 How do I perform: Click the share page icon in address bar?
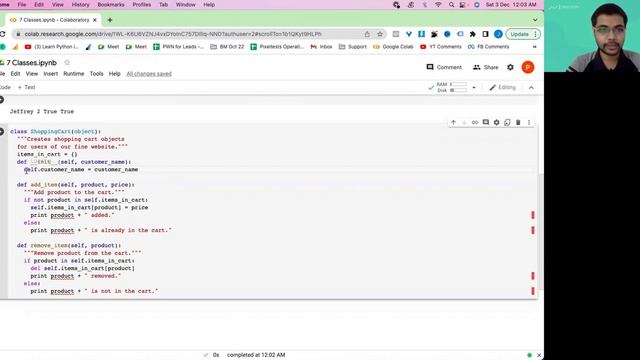pos(367,34)
